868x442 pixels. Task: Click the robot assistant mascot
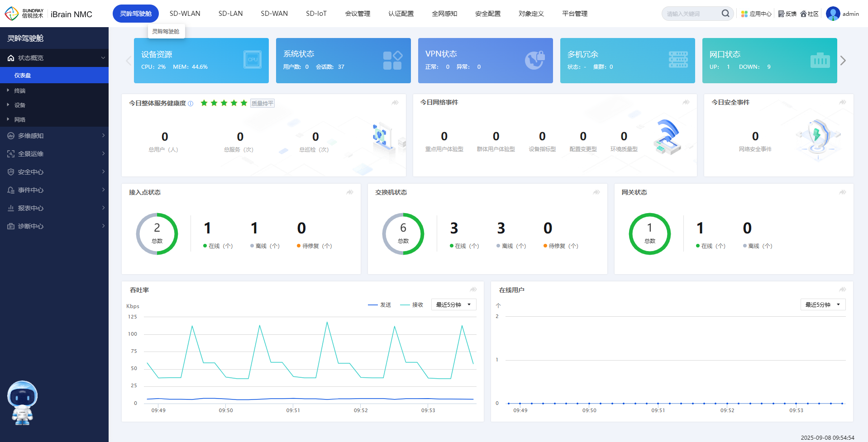(22, 402)
